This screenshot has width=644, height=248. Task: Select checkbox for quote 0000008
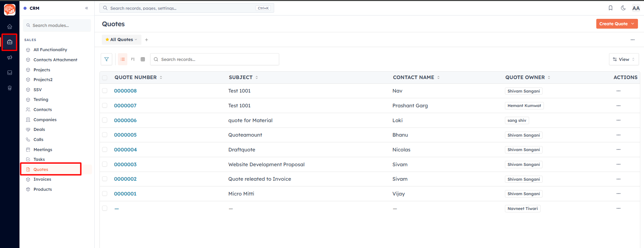tap(105, 91)
